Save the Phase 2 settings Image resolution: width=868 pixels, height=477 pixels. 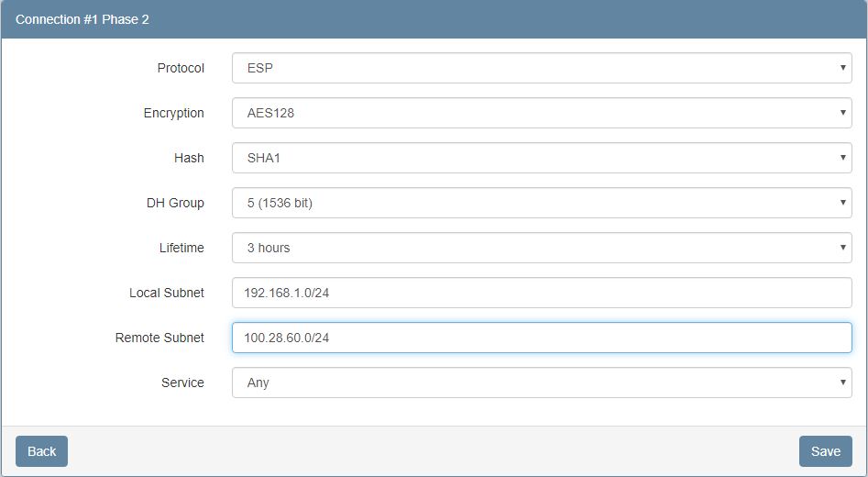[825, 451]
